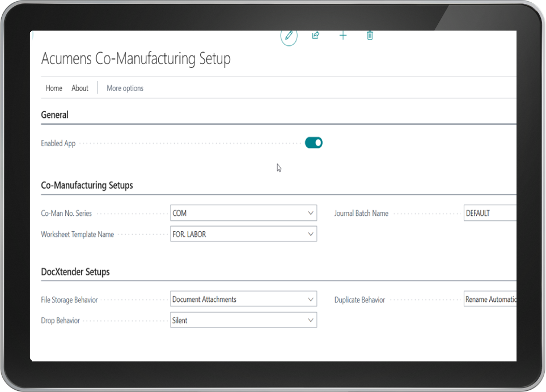
Task: Click the Acumens Co-Manufacturing Setup page title
Action: pyautogui.click(x=136, y=59)
